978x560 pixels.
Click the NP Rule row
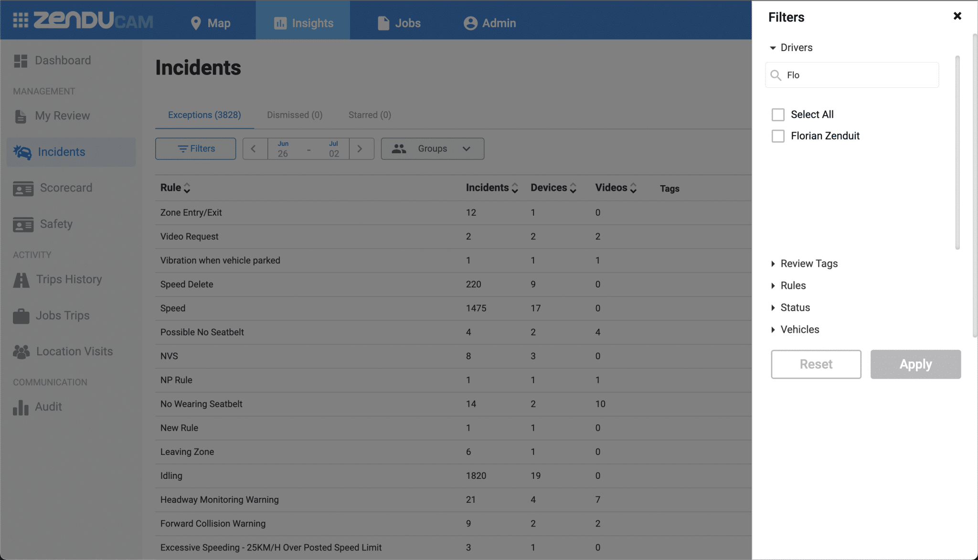[453, 380]
